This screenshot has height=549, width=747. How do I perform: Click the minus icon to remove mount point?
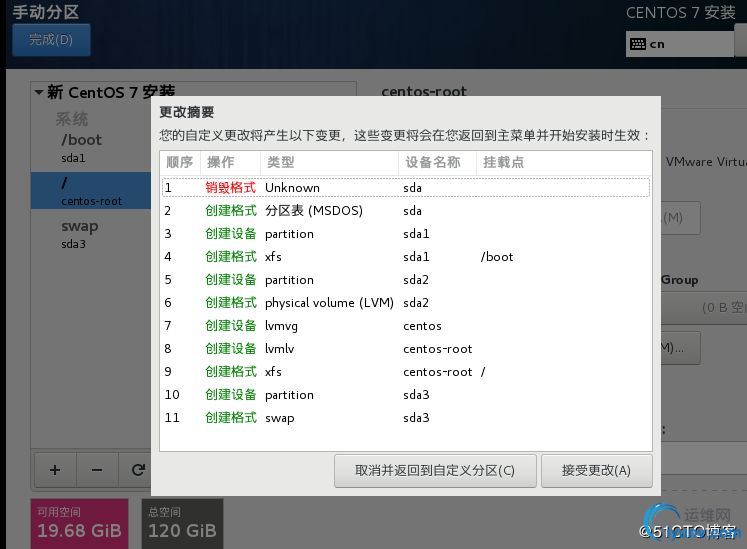97,470
